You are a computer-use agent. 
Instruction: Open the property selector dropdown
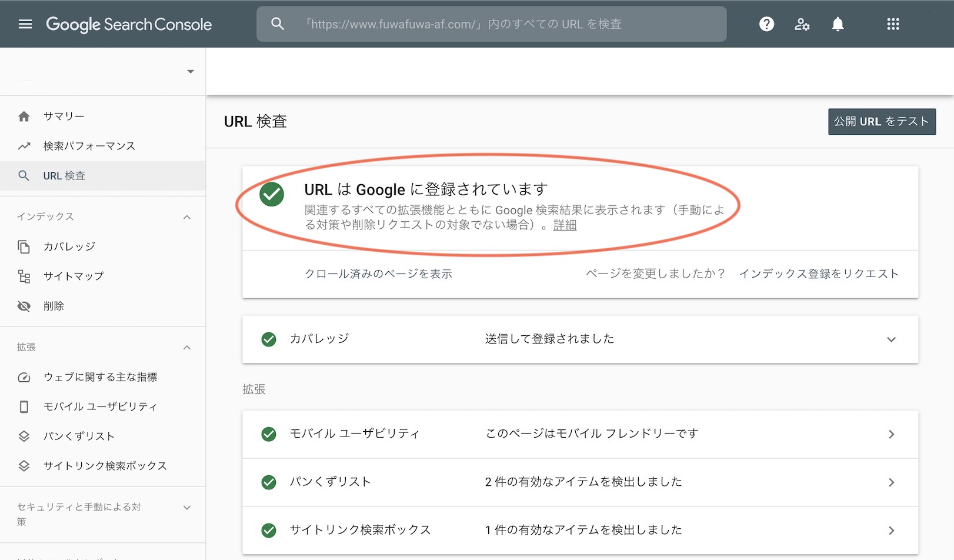(x=190, y=72)
